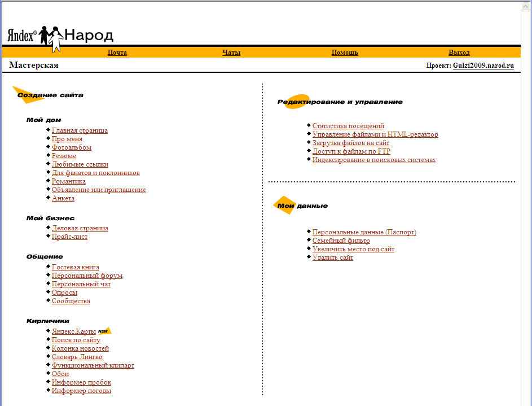The image size is (532, 406).
Task: Open Загрузка файлов на сайт link
Action: tap(351, 143)
